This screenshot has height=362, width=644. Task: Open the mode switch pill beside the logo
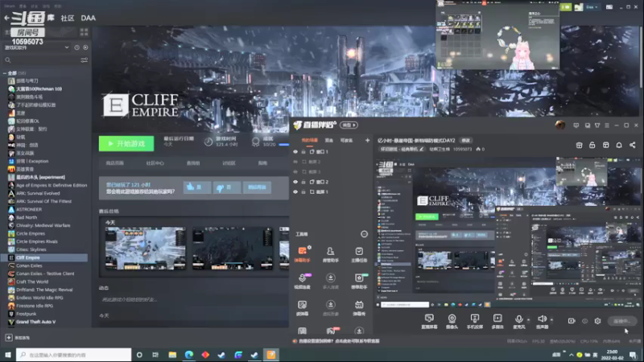(349, 125)
